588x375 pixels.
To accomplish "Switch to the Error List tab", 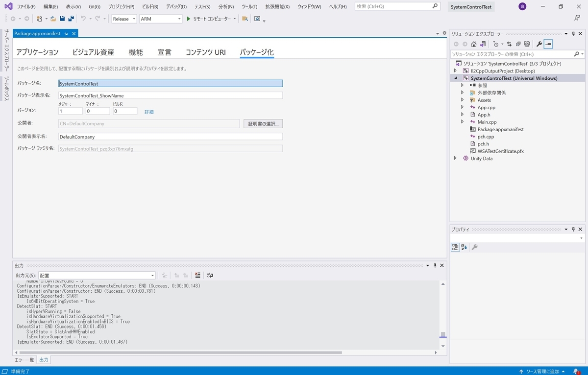I will (24, 360).
